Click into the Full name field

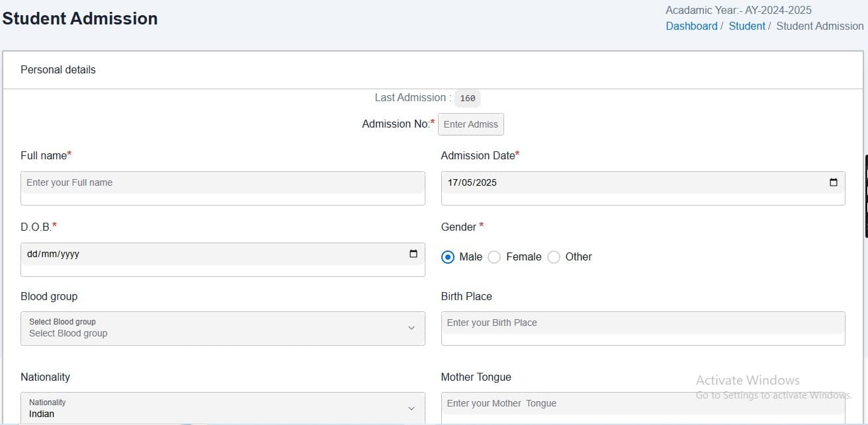[x=222, y=183]
